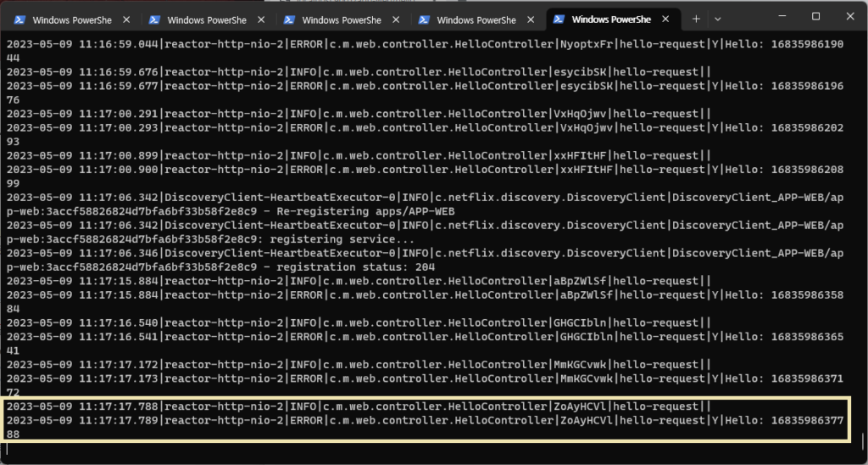Click the PowerShell icon on the active fifth tab
The height and width of the screenshot is (465, 868).
[x=559, y=20]
